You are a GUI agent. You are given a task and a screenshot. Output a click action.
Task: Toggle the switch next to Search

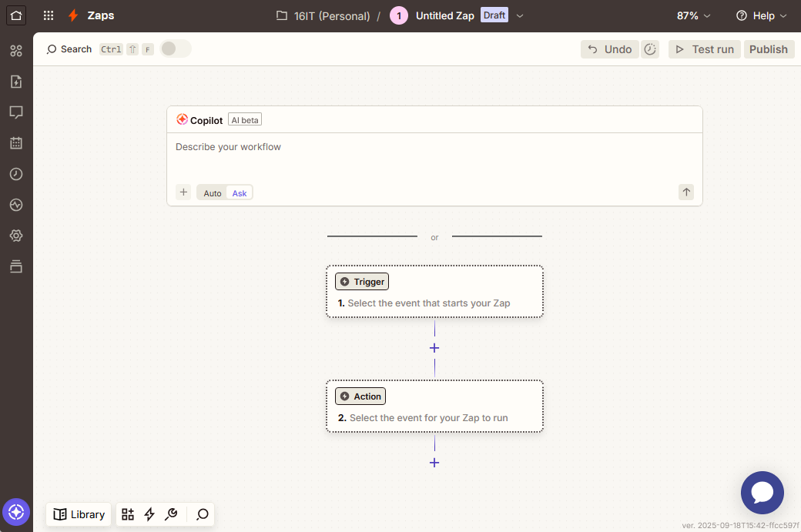click(176, 49)
